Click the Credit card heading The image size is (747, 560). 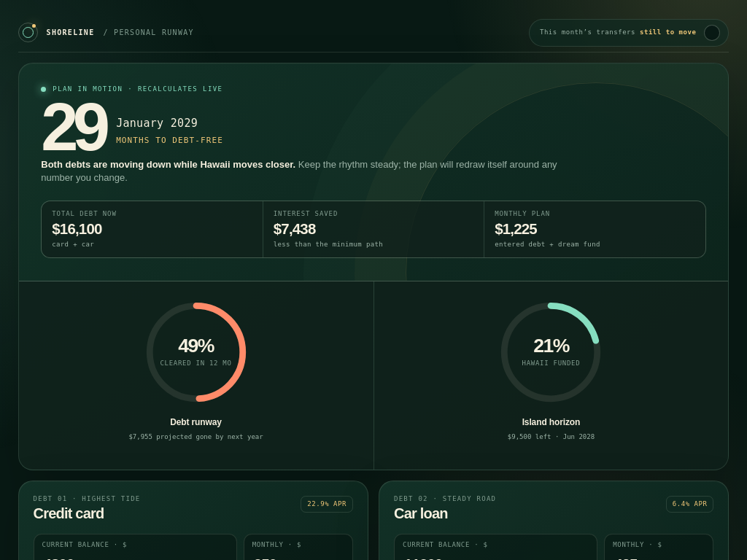click(69, 513)
